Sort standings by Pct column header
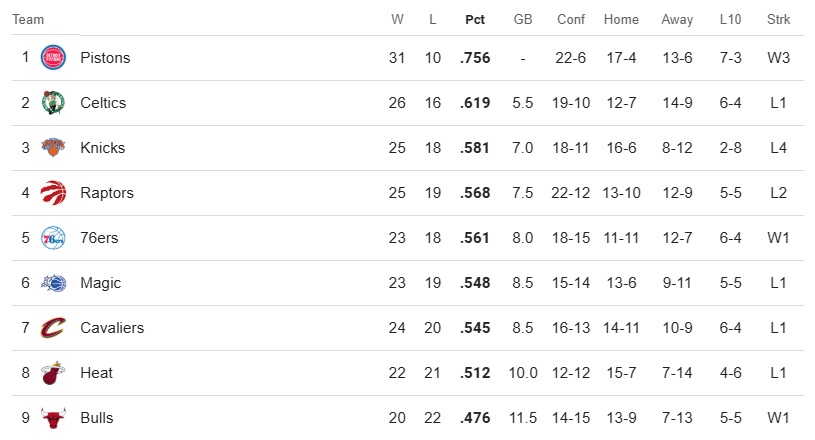The image size is (815, 440). point(476,19)
